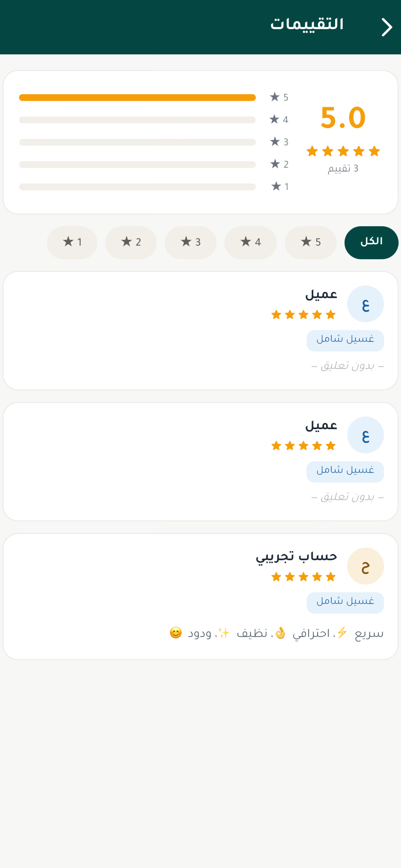Click the five stars under 5.0 score
The height and width of the screenshot is (868, 401).
pyautogui.click(x=343, y=151)
